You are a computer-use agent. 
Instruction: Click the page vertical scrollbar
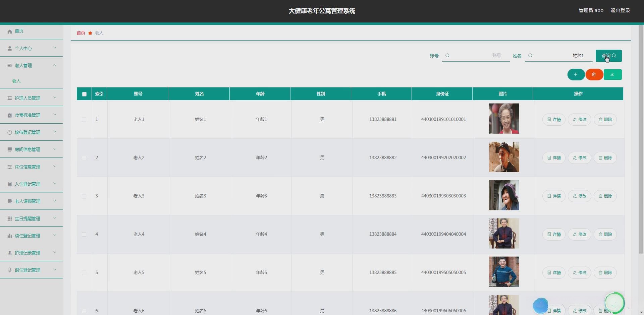pos(641,139)
